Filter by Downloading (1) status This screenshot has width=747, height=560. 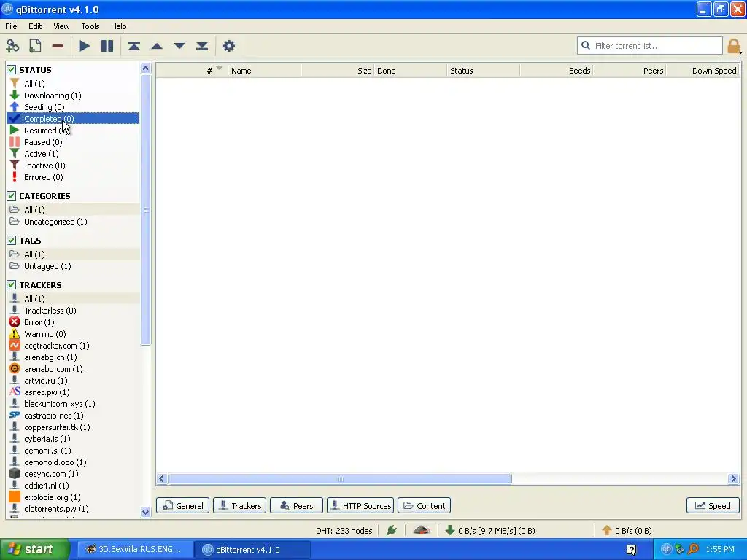(74, 96)
